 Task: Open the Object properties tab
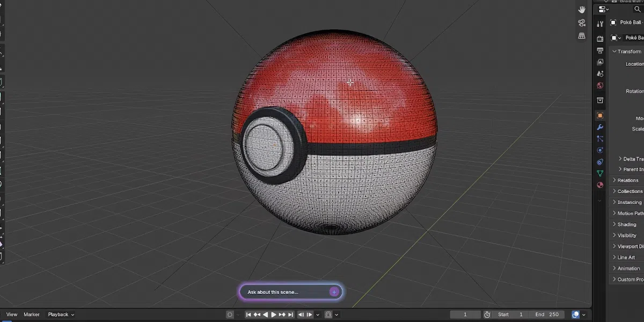600,115
